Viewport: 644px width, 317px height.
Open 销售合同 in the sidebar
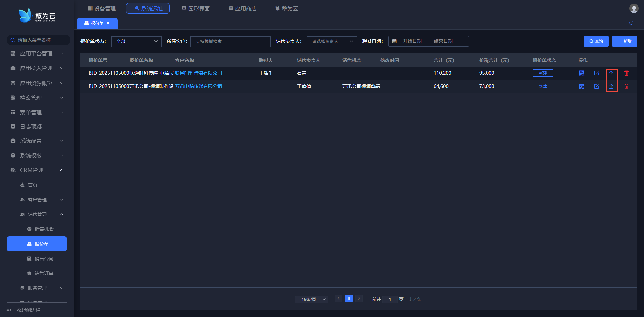(37, 259)
